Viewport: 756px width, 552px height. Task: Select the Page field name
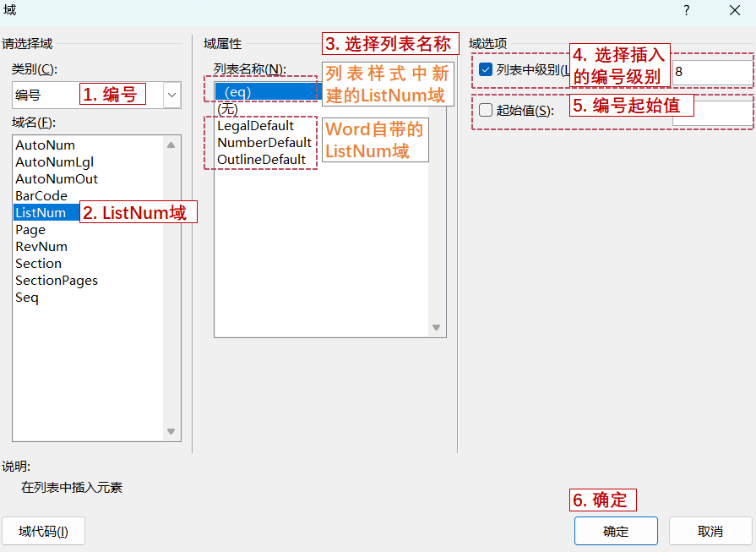(x=30, y=229)
